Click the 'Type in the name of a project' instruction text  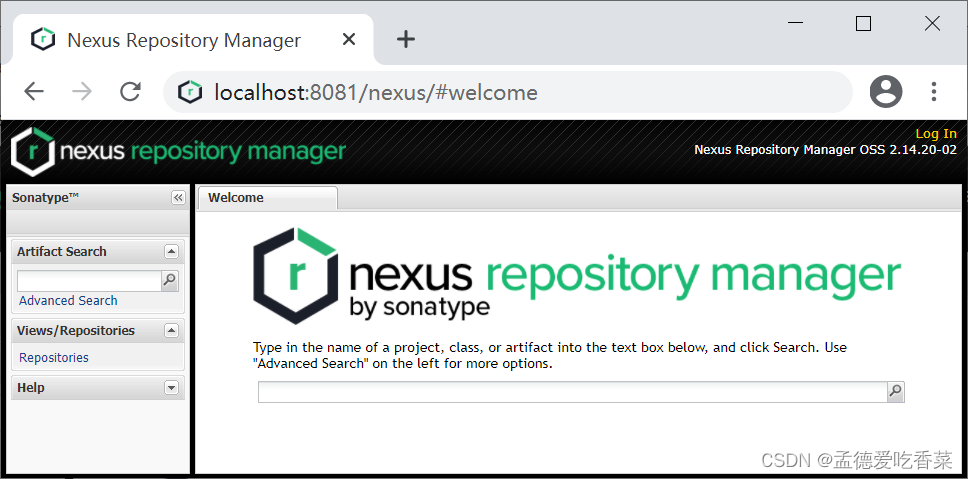pyautogui.click(x=549, y=355)
